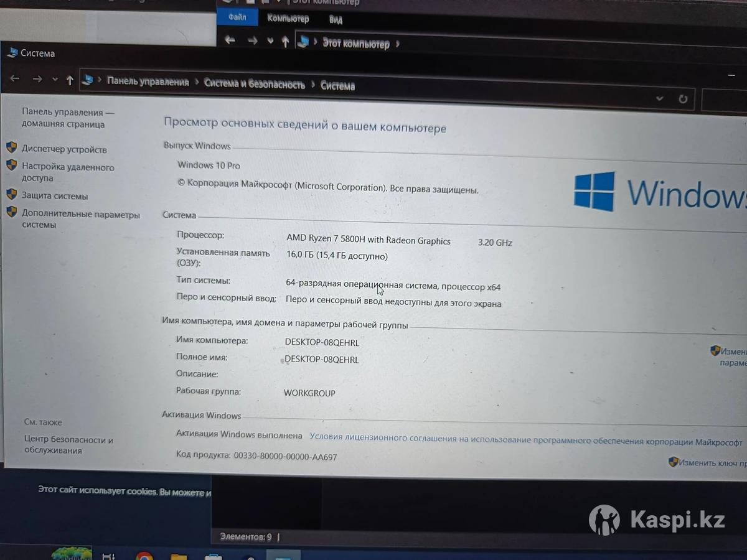Screen dimensions: 747x560
Task: Click shield icon next to Изменить параметры
Action: pos(715,350)
